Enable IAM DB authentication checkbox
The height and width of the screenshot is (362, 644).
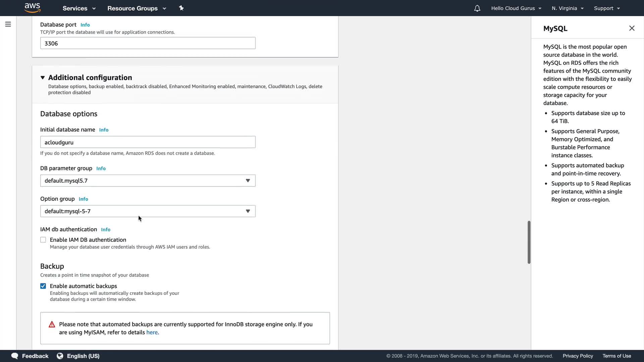43,240
